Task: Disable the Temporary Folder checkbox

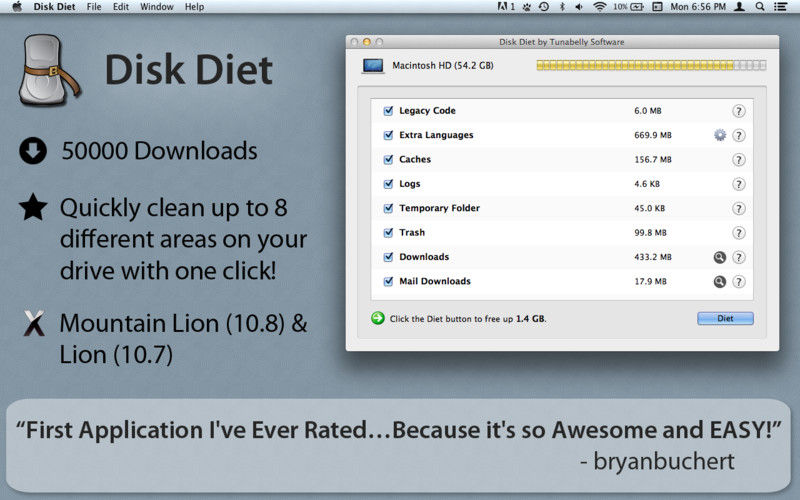Action: [x=388, y=208]
